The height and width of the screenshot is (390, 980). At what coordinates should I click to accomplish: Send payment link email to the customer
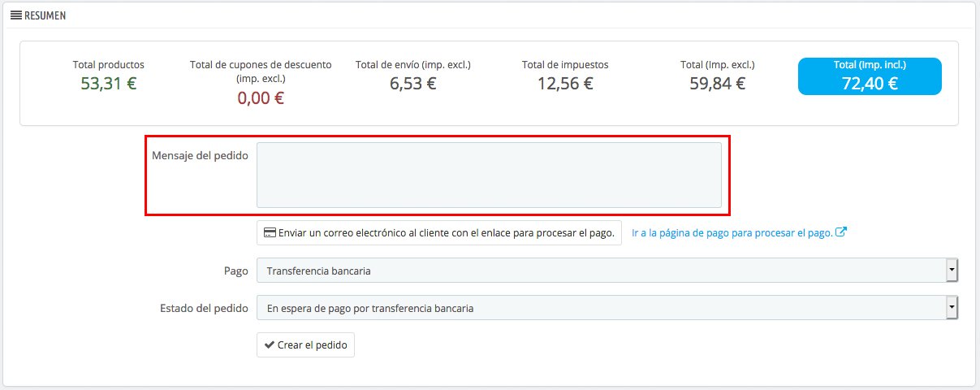[439, 232]
